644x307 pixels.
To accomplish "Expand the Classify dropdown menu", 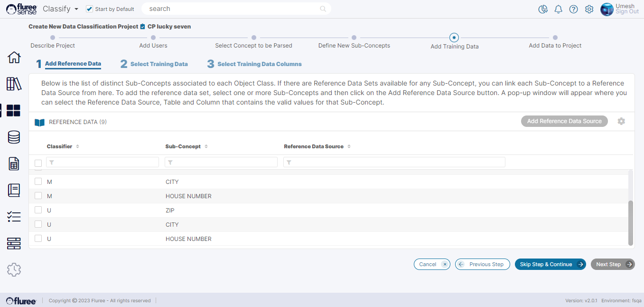I will pos(60,9).
